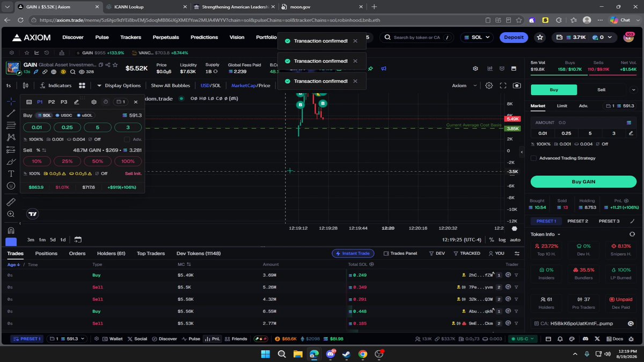The width and height of the screenshot is (644, 362).
Task: Switch USD/SOL currency display
Action: 210,85
